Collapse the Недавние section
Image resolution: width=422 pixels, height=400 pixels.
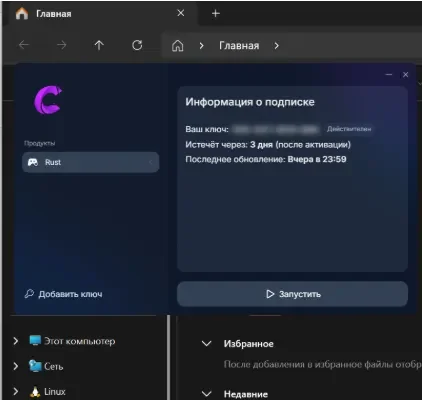pyautogui.click(x=207, y=394)
